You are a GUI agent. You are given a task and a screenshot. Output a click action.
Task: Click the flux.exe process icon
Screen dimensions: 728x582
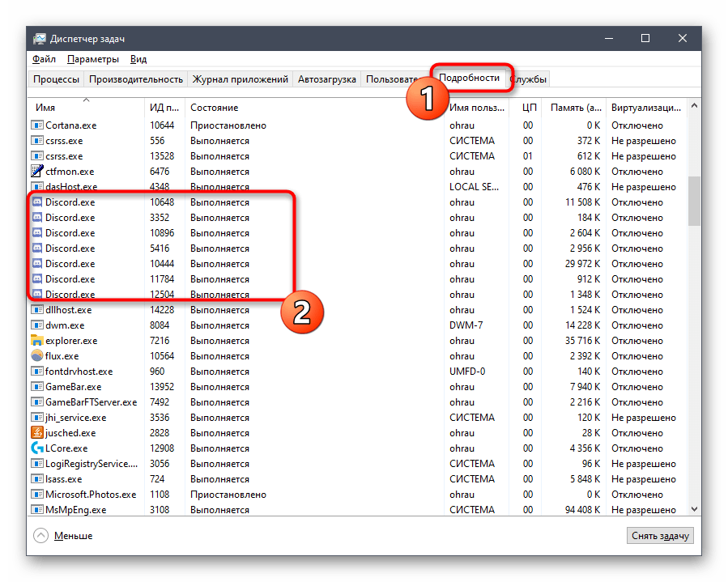click(x=36, y=356)
